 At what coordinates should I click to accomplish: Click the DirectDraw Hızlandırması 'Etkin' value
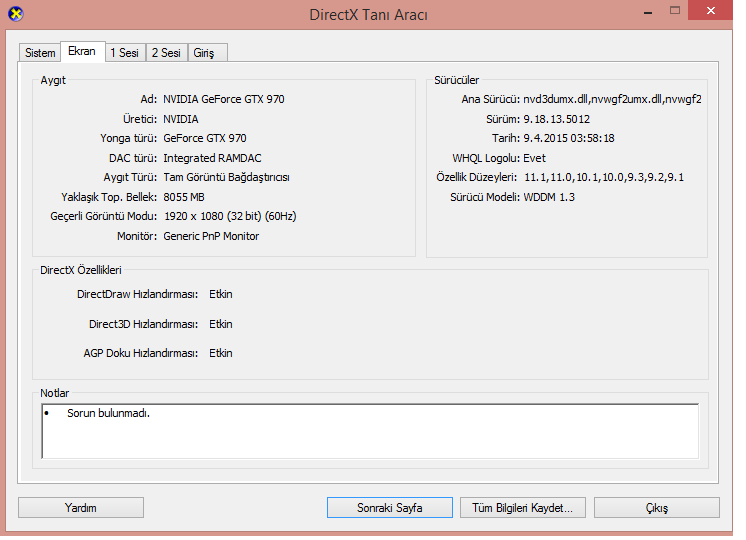221,294
